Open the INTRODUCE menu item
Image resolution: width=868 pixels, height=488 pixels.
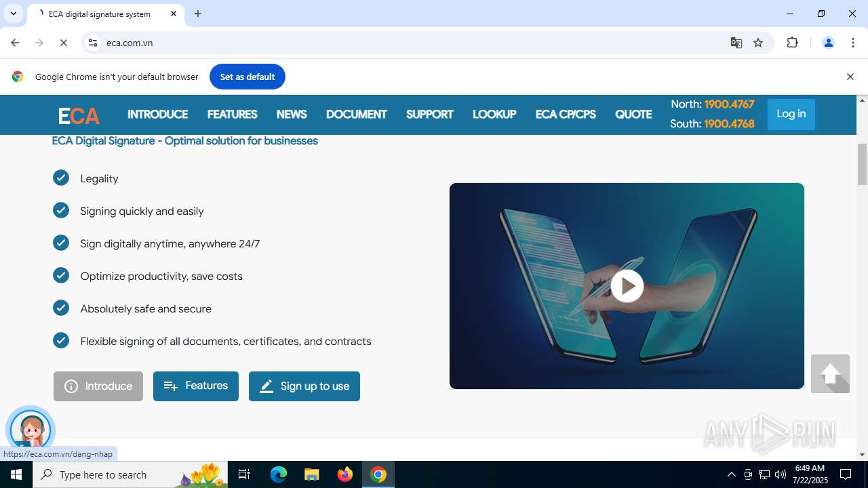pyautogui.click(x=157, y=115)
